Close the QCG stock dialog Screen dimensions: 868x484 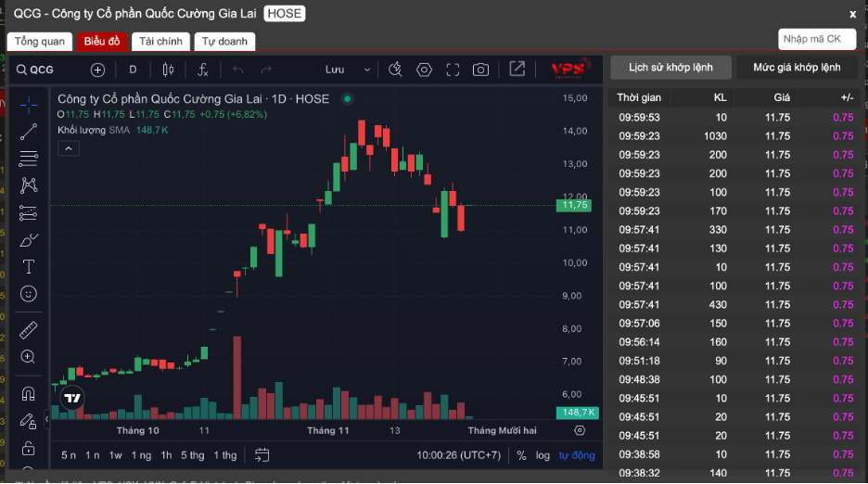click(852, 15)
